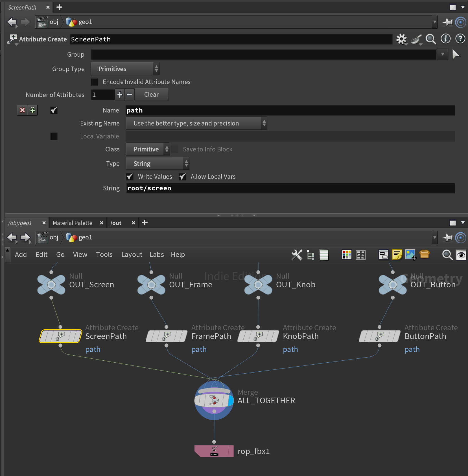This screenshot has height=476, width=468.
Task: Click the sticky note icon in network toolbar
Action: click(397, 255)
